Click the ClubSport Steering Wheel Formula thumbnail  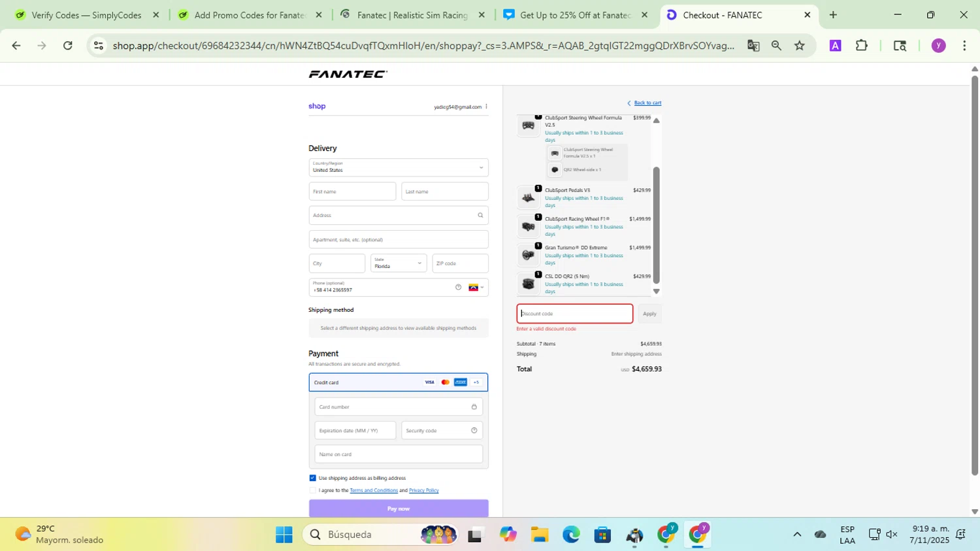(528, 125)
